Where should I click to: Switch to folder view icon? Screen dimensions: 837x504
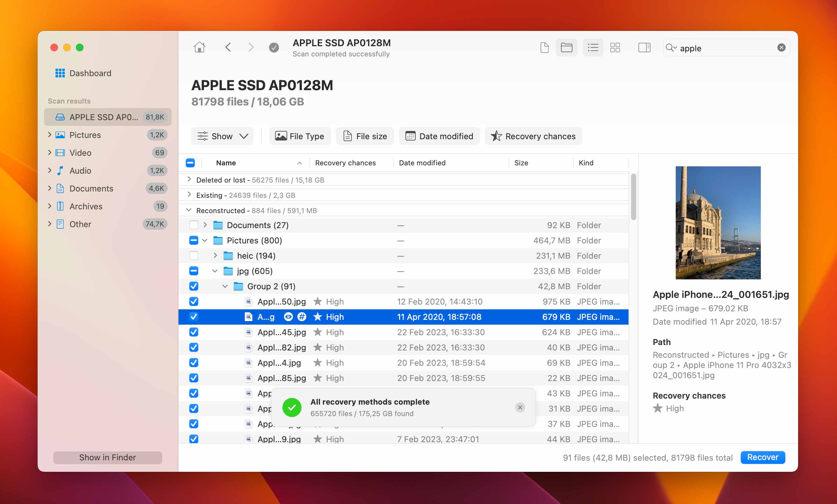[x=566, y=47]
